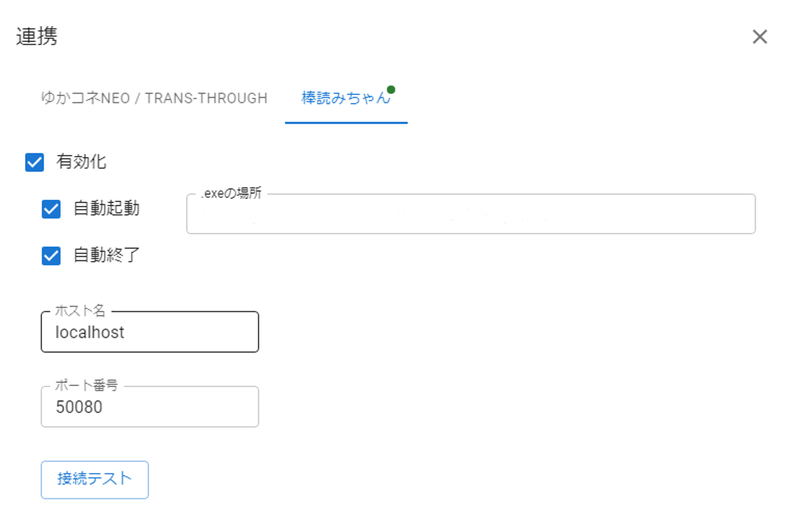Click the .exeの場所 floating field label
792x532 pixels.
coord(231,193)
